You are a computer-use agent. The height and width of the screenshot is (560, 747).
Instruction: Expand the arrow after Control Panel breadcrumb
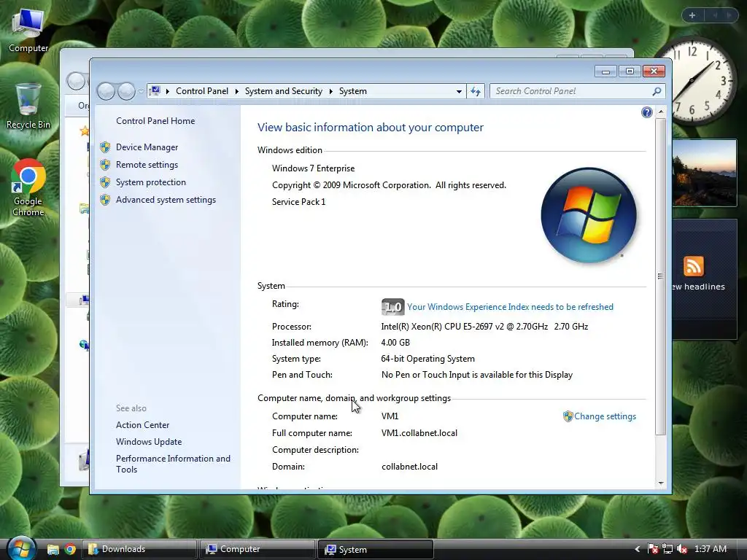click(x=237, y=91)
